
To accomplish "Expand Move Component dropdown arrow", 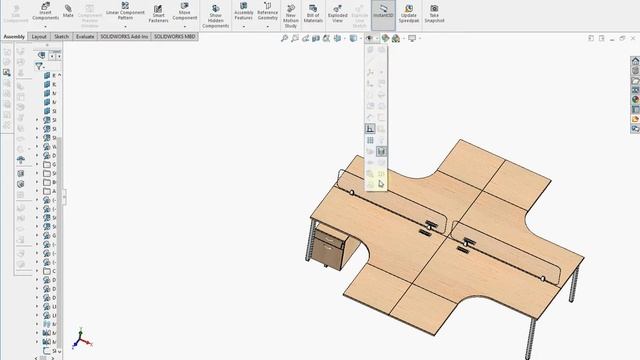I will [x=184, y=27].
